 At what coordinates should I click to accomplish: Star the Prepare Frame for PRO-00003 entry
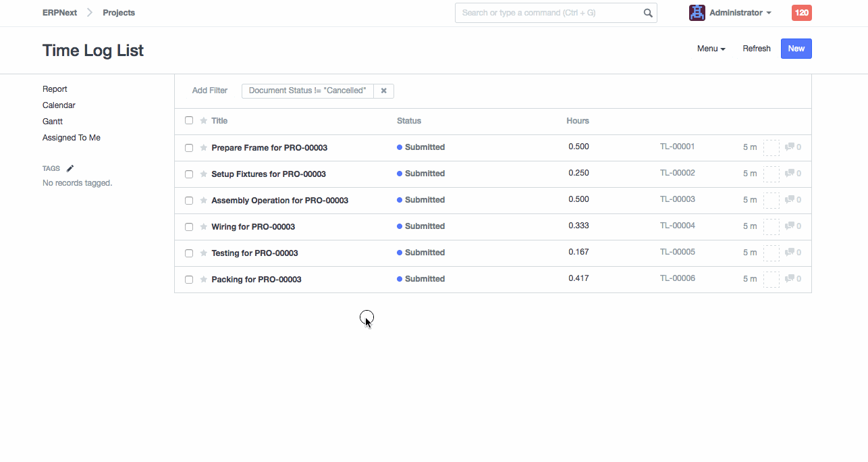tap(203, 148)
